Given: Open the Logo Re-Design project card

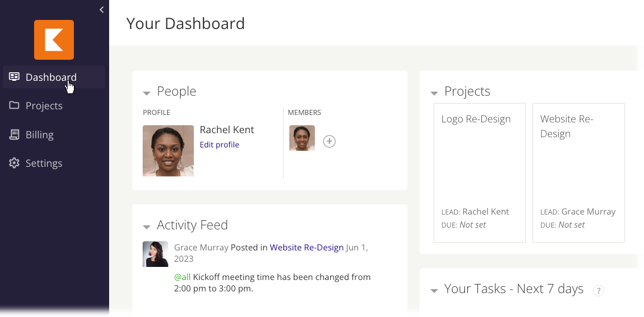Looking at the screenshot, I should [x=479, y=172].
